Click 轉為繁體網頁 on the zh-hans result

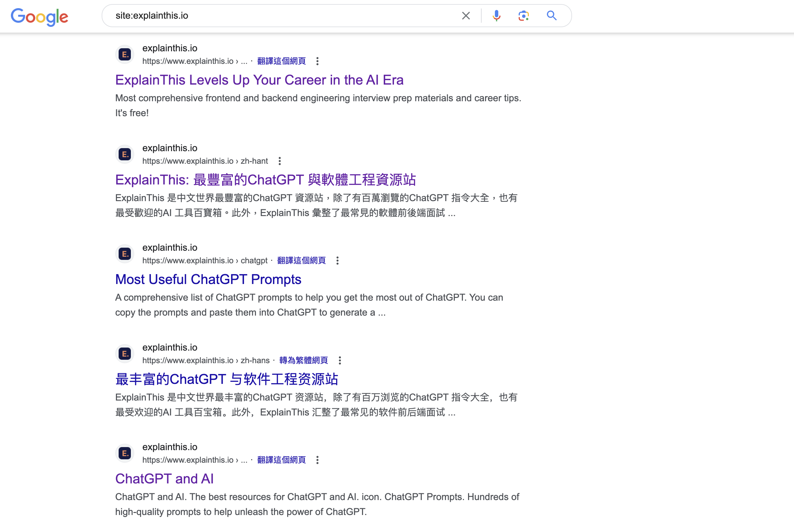303,360
